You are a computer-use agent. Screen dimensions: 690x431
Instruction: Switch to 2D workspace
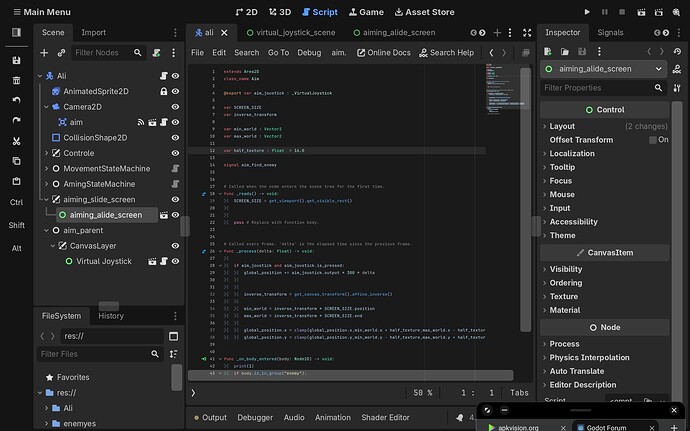pyautogui.click(x=246, y=12)
